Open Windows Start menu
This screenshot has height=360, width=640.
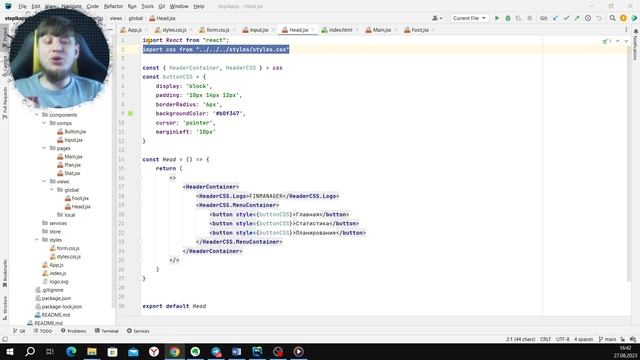coord(9,351)
